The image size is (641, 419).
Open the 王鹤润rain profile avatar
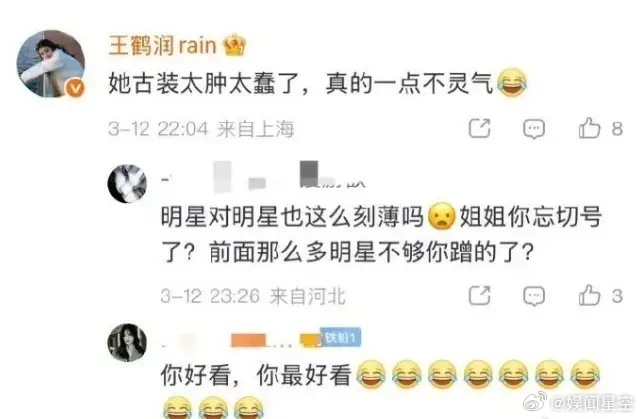[x=51, y=64]
